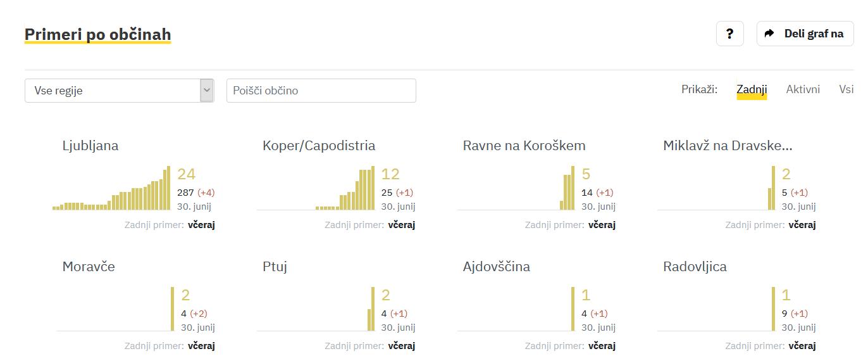Switch to the Vsi tab

tap(846, 89)
